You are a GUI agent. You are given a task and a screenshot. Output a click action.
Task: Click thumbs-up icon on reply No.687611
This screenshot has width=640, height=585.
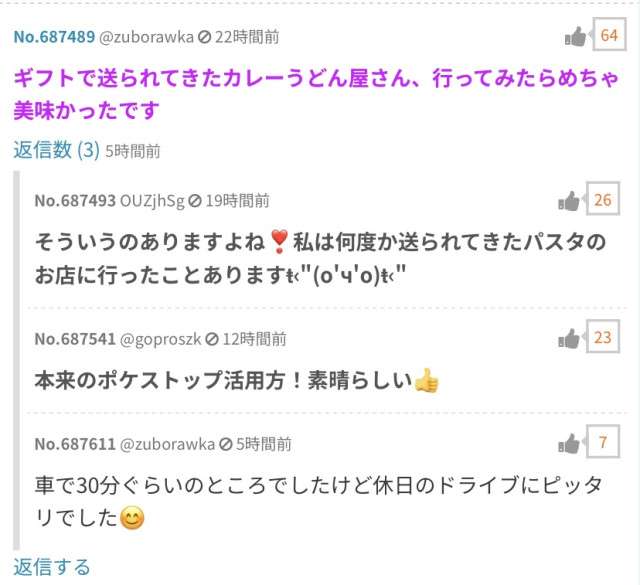pos(569,443)
